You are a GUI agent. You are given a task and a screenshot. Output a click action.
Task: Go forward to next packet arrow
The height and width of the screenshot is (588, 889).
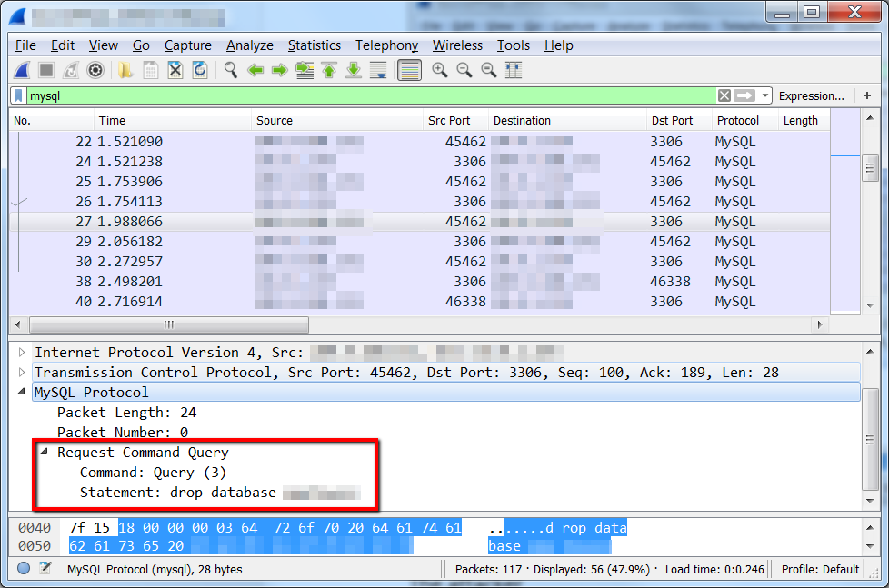[x=279, y=70]
